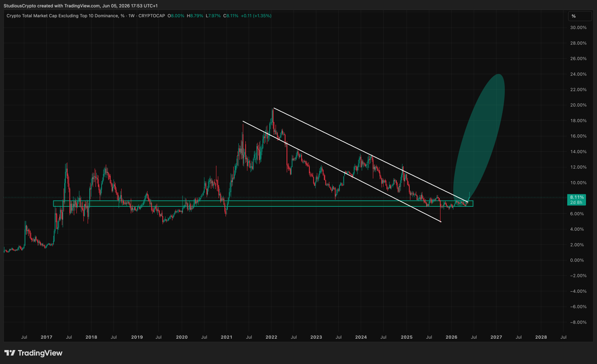597x364 pixels.
Task: Toggle the % percent scale button
Action: point(580,16)
